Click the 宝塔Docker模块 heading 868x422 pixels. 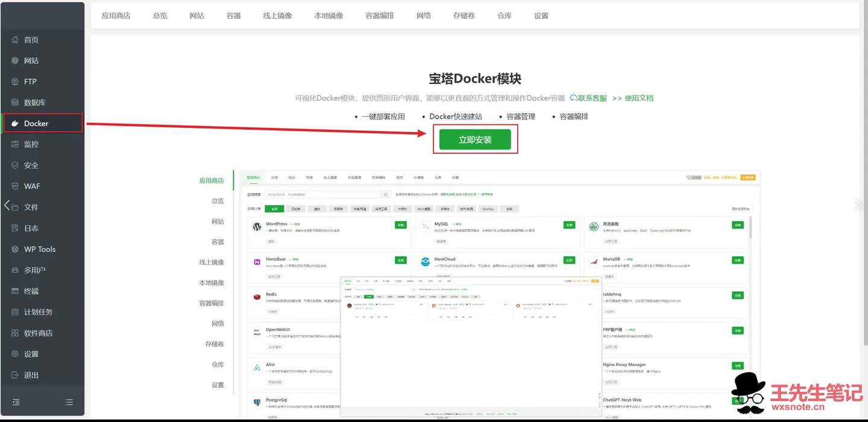(x=475, y=78)
